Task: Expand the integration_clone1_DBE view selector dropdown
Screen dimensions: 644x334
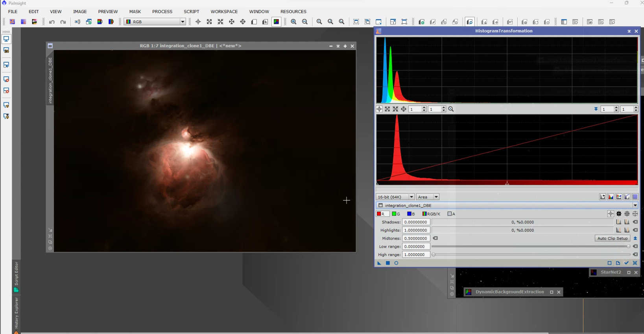Action: (635, 205)
